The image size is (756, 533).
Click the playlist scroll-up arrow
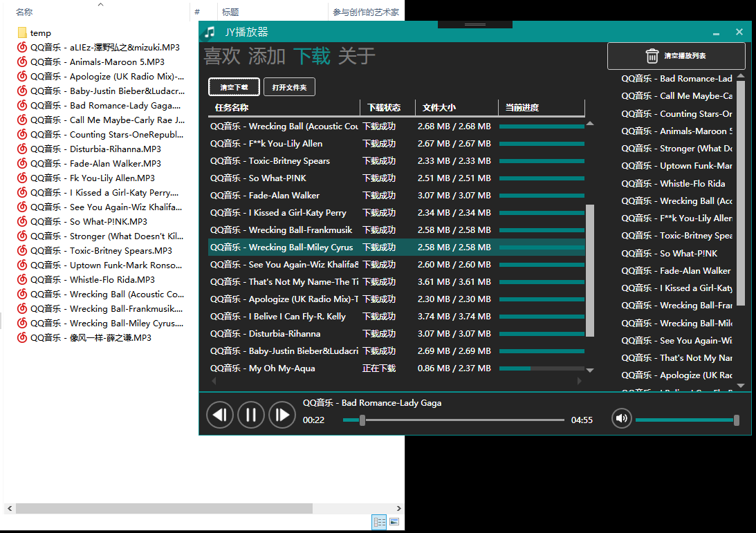pos(741,76)
